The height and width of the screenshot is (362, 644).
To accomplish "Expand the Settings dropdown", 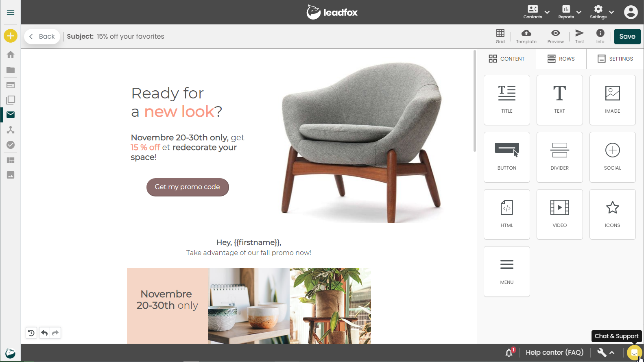I will 611,12.
